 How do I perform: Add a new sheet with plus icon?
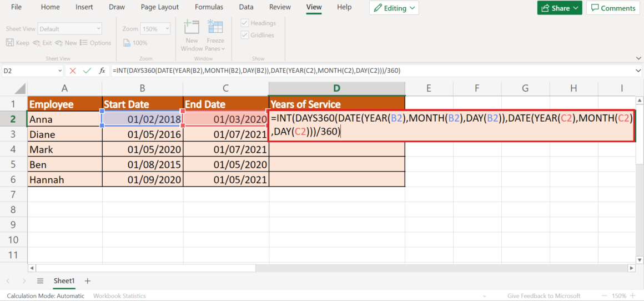click(x=87, y=281)
